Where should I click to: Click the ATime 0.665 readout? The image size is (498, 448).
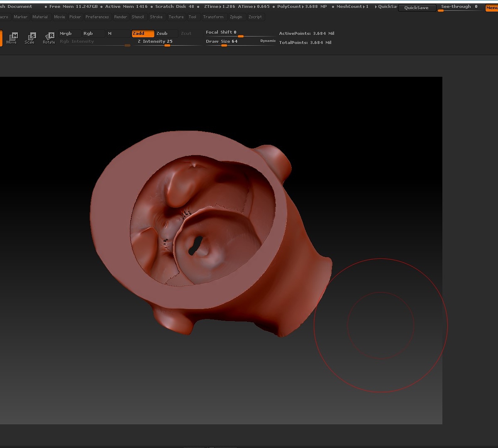click(x=254, y=7)
